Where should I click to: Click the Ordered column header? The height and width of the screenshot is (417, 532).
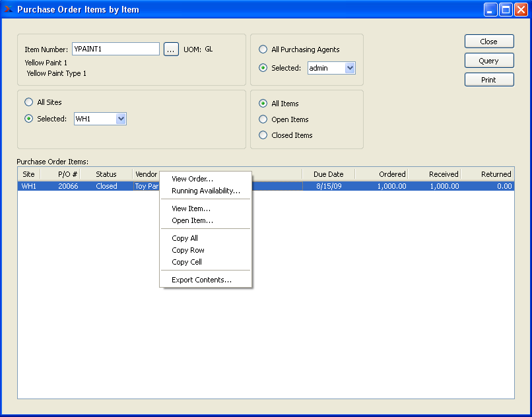click(382, 174)
